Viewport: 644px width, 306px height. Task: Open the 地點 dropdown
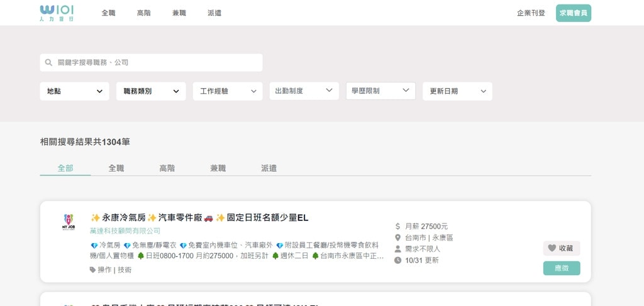74,91
